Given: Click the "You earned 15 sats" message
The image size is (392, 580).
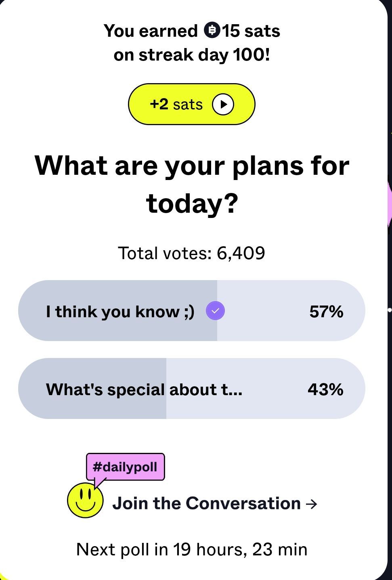Looking at the screenshot, I should click(192, 31).
